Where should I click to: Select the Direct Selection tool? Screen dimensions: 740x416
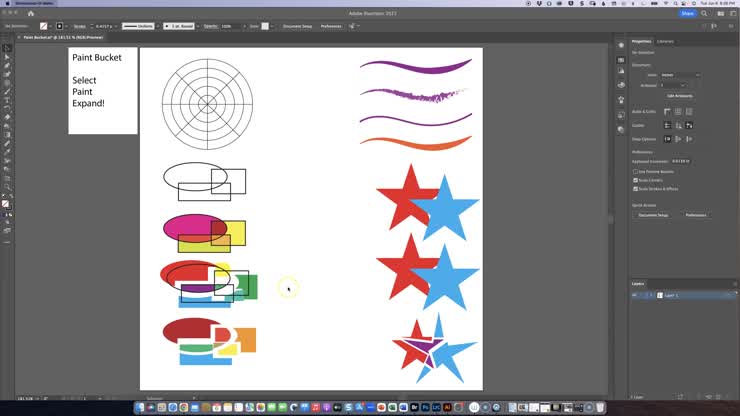pos(7,57)
